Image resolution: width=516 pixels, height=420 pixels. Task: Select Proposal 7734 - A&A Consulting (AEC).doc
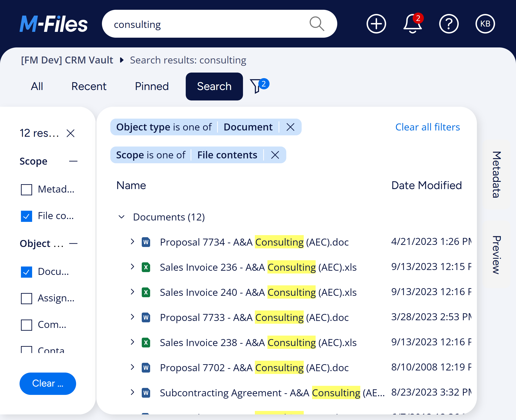coord(254,242)
